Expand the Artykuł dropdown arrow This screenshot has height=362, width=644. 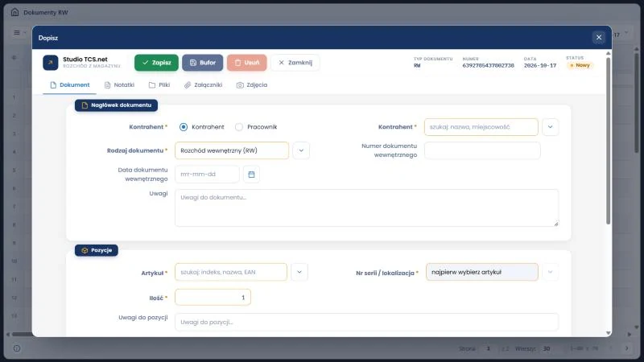pos(299,272)
